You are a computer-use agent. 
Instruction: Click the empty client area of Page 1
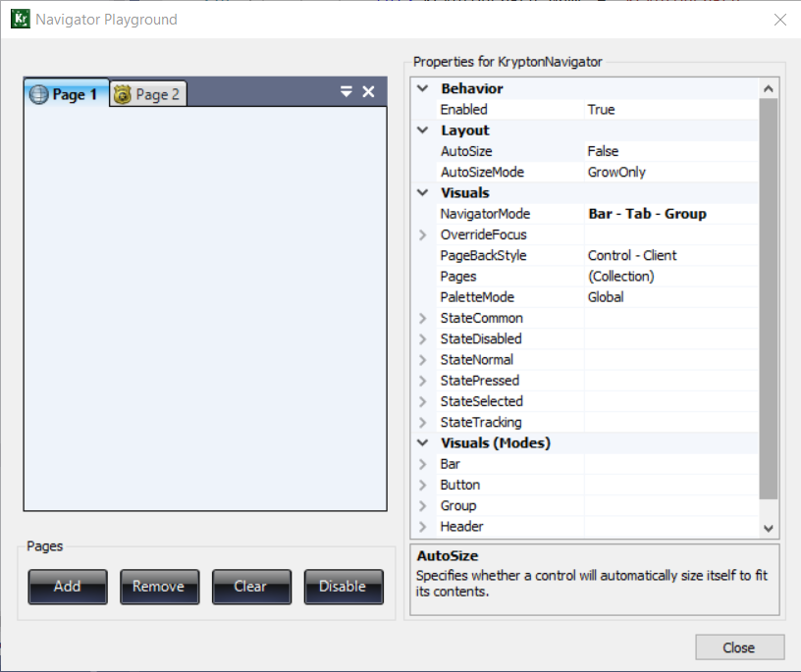click(x=205, y=308)
